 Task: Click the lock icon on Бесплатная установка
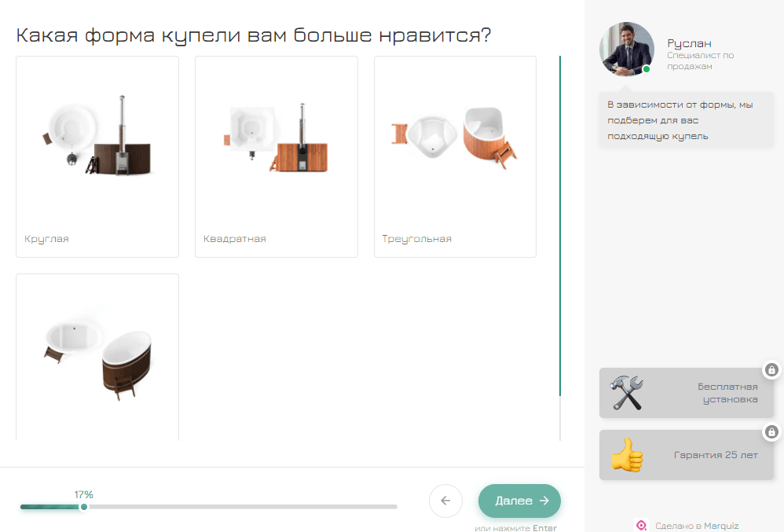771,370
